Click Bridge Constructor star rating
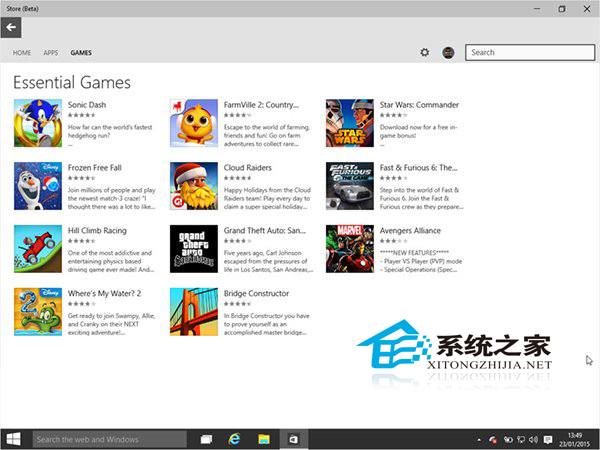Image resolution: width=600 pixels, height=450 pixels. (238, 304)
